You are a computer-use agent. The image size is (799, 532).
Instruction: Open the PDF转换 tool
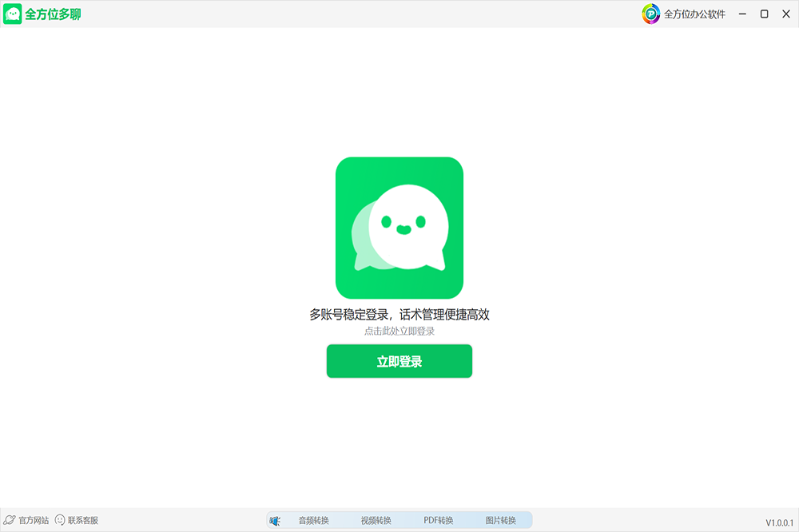point(438,520)
